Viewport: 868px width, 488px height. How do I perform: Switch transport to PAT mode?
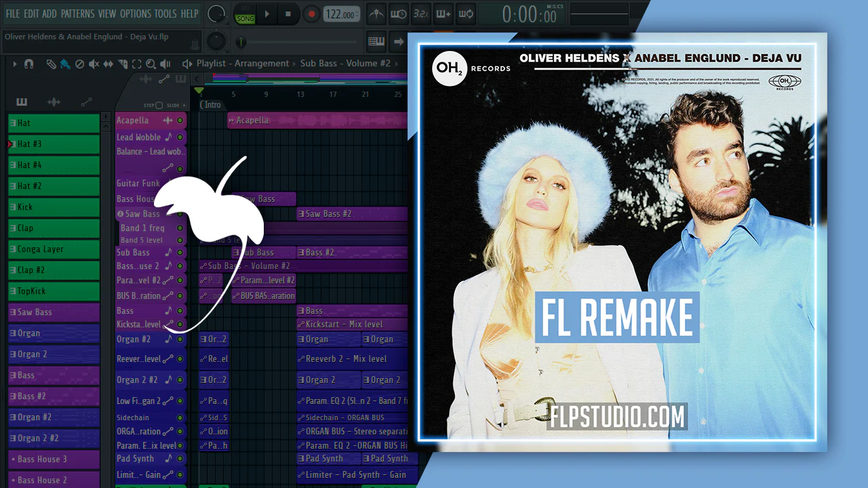point(245,9)
